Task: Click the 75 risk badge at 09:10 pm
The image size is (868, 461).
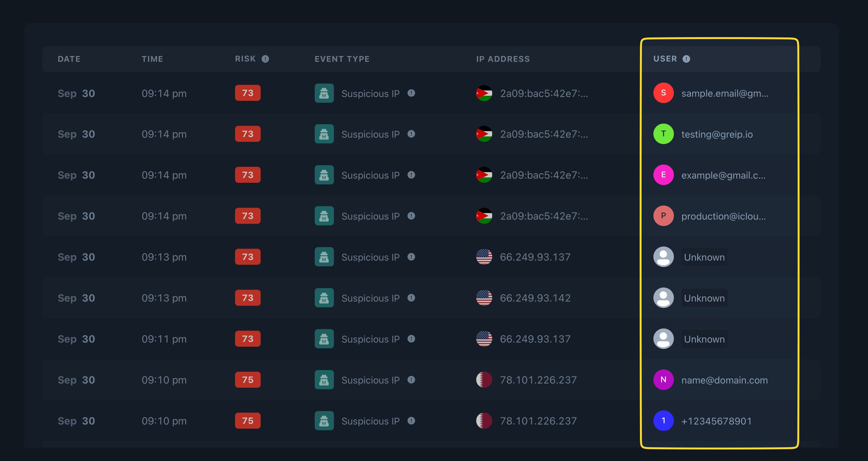Action: coord(247,380)
